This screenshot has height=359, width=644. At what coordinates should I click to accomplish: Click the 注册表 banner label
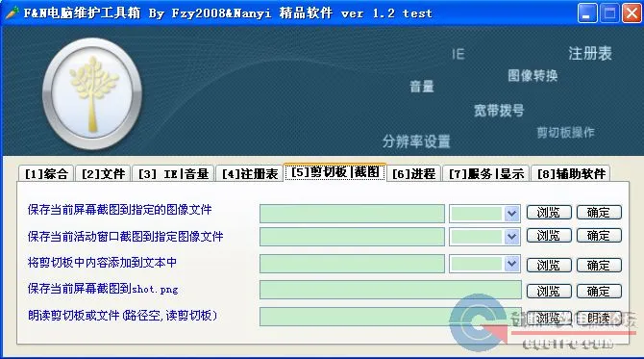(590, 54)
